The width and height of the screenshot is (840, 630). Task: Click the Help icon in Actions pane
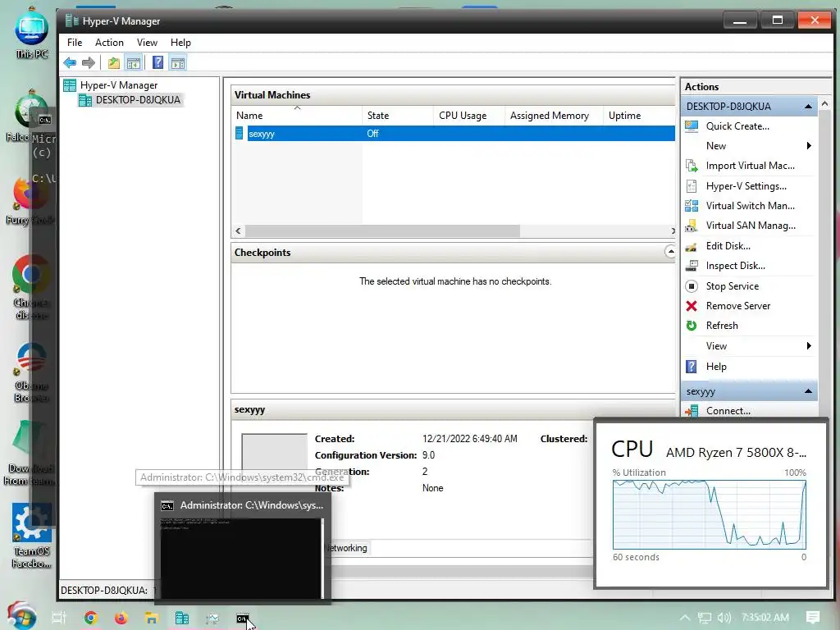(692, 367)
